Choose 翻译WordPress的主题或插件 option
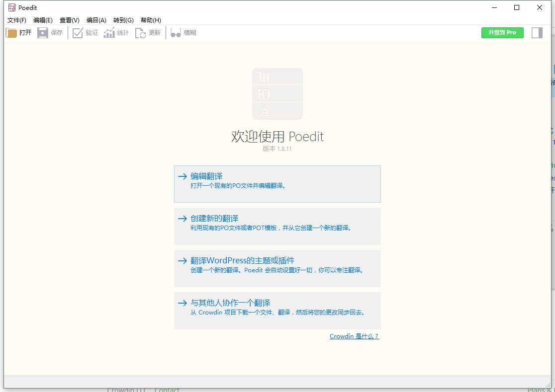Viewport: 555px width, 392px height. coord(277,268)
